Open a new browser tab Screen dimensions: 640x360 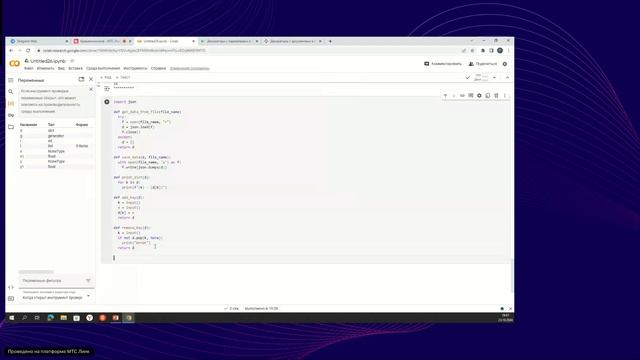330,41
